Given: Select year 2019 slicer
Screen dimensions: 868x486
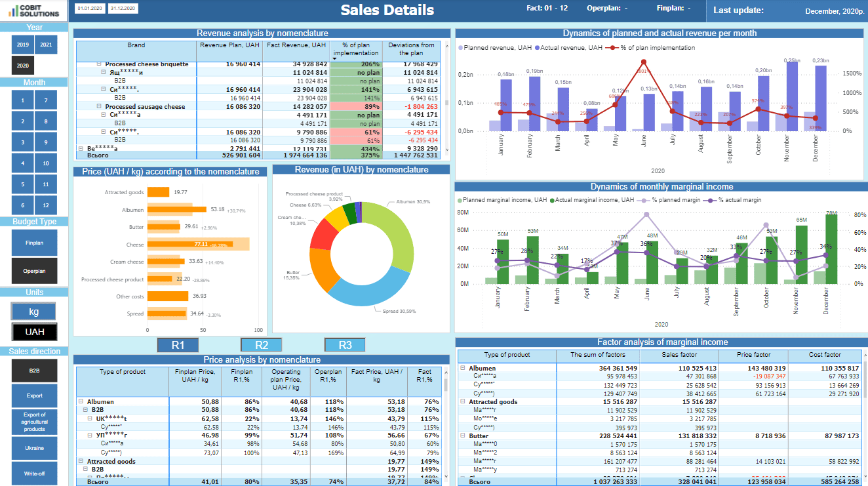Looking at the screenshot, I should [x=23, y=45].
